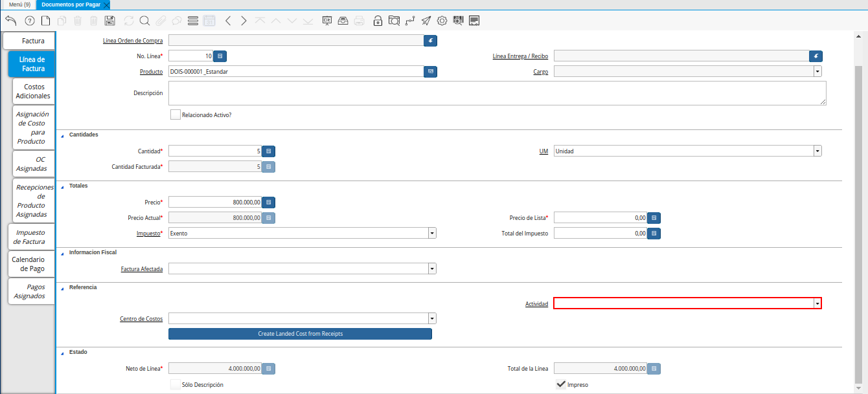Open calculator button for Precio

coord(268,202)
